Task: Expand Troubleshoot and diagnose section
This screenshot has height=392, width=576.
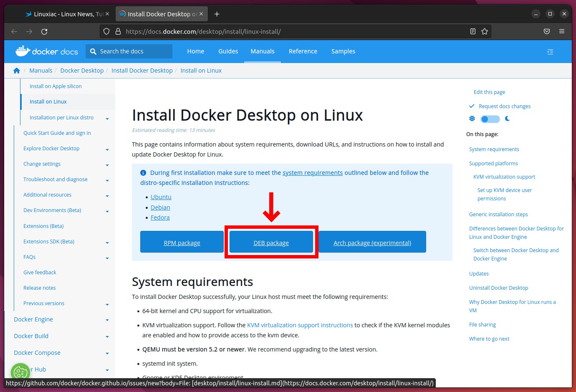Action: point(107,180)
